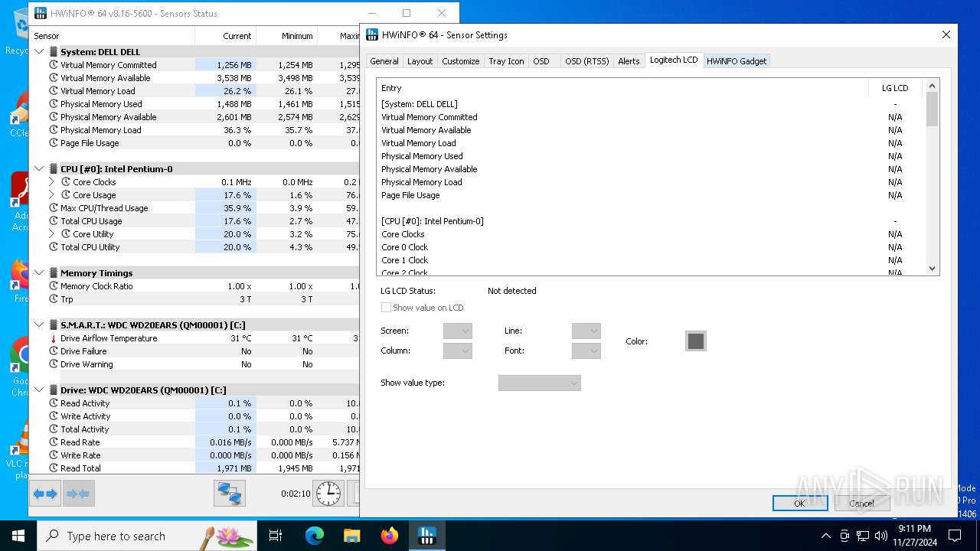980x551 pixels.
Task: Click the Read Rate sensor icon
Action: [x=54, y=442]
